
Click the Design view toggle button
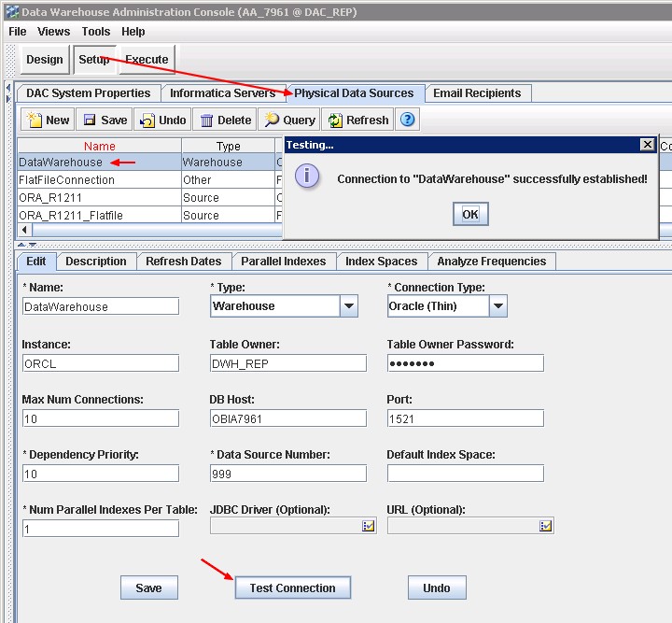pyautogui.click(x=44, y=60)
